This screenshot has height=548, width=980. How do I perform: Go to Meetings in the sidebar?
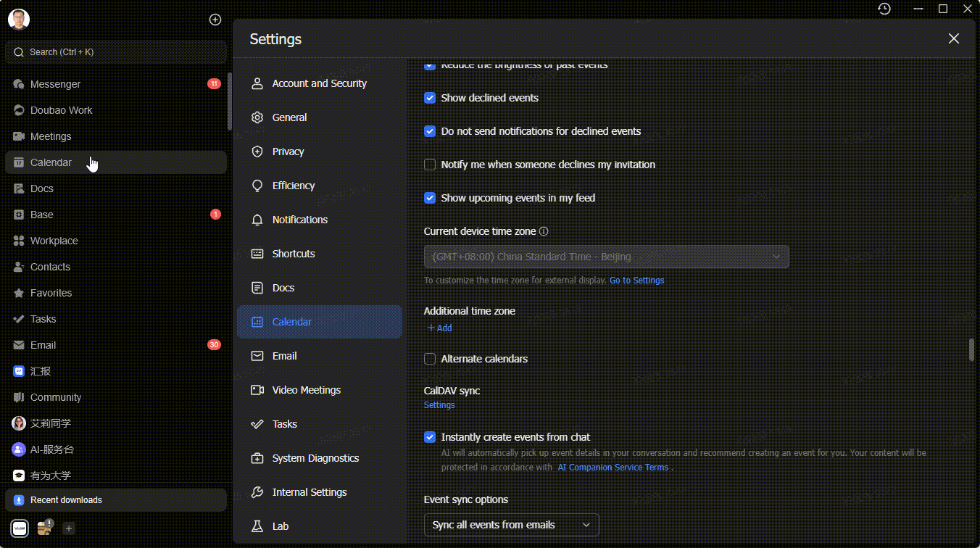coord(116,136)
